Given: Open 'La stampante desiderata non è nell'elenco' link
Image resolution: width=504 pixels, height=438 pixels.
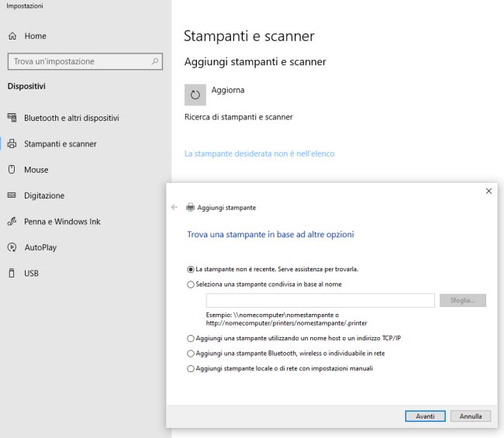Looking at the screenshot, I should (260, 153).
